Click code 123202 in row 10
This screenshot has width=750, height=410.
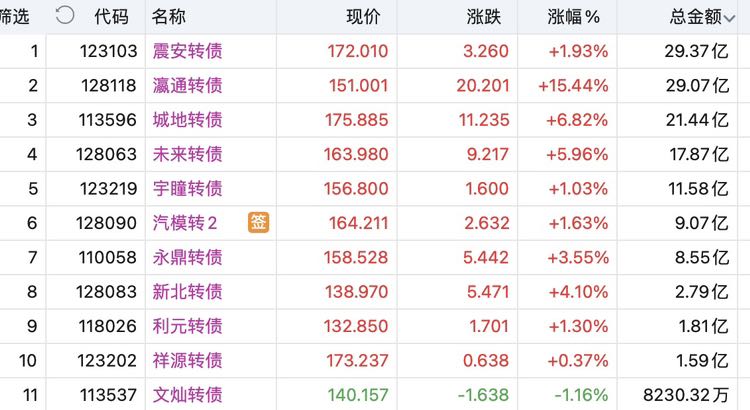pos(107,361)
